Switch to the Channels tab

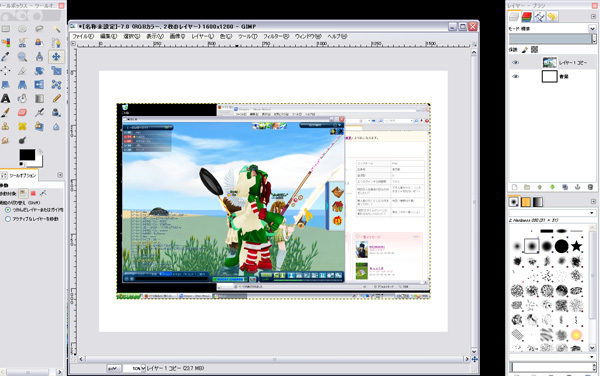[x=527, y=16]
